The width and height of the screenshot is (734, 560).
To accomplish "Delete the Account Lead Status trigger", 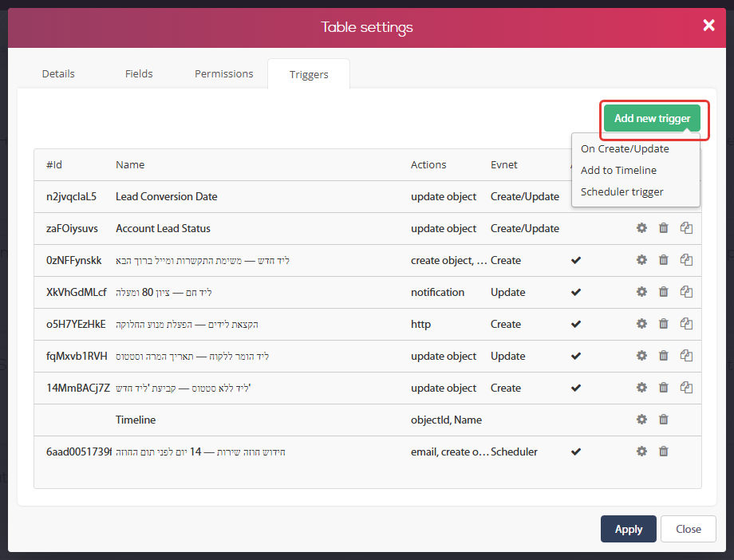I will 663,228.
